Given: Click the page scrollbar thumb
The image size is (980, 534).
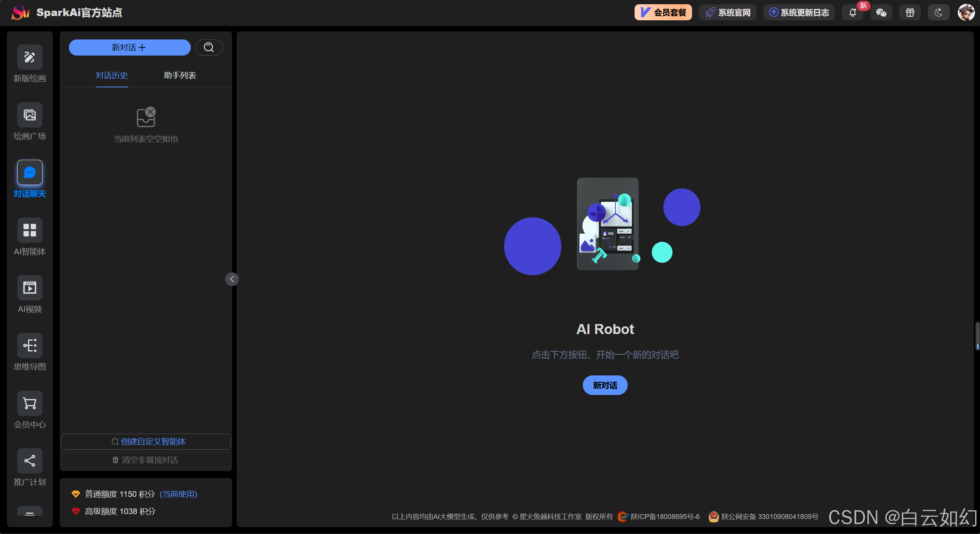Looking at the screenshot, I should point(977,336).
